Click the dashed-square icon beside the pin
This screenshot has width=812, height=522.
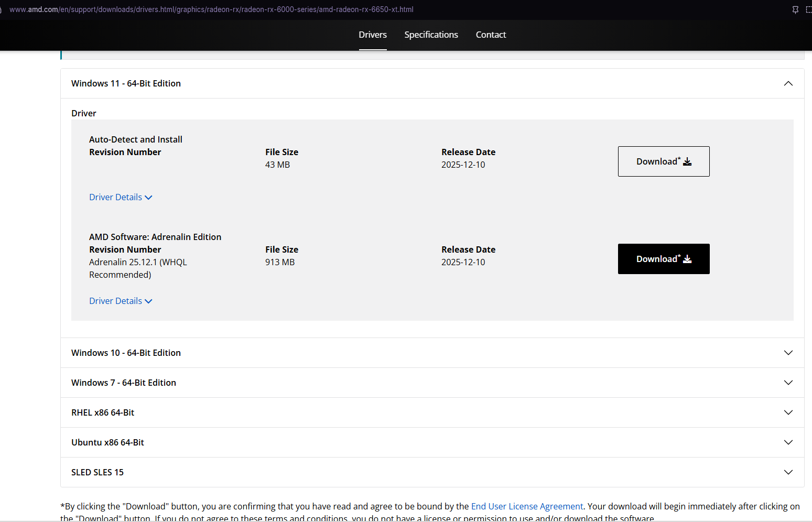(x=808, y=9)
